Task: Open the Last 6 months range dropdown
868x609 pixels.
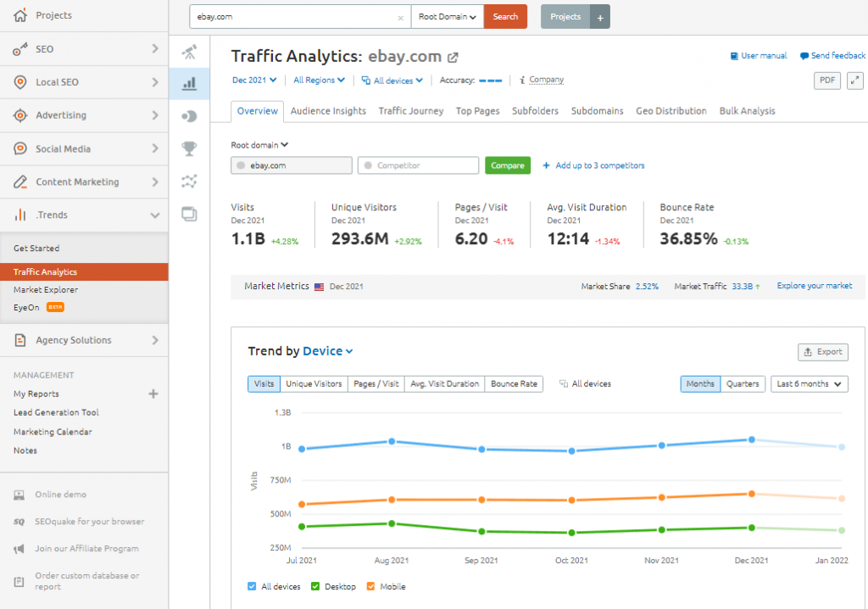Action: coord(810,384)
